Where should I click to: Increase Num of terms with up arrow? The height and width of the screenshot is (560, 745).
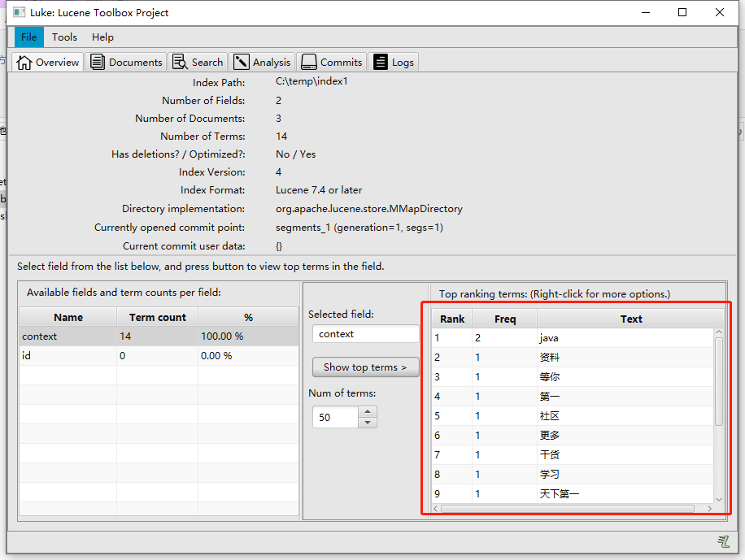click(368, 411)
